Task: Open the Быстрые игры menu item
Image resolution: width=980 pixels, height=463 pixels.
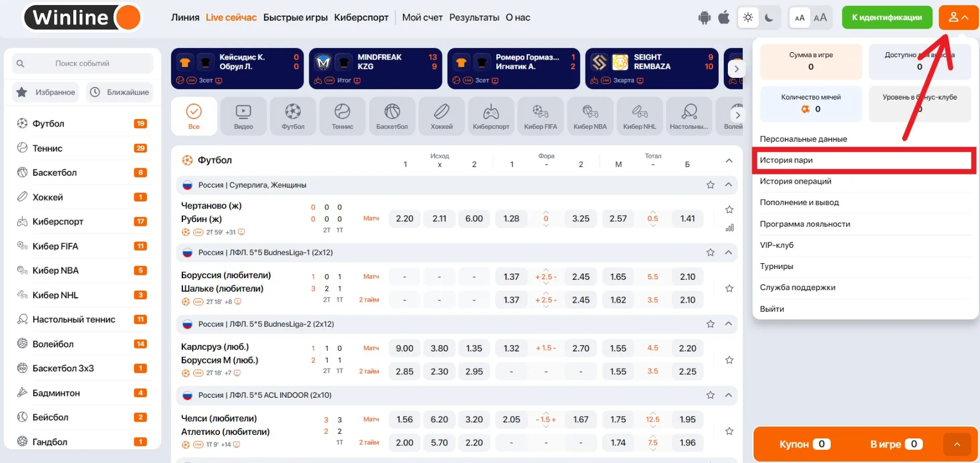Action: [295, 18]
